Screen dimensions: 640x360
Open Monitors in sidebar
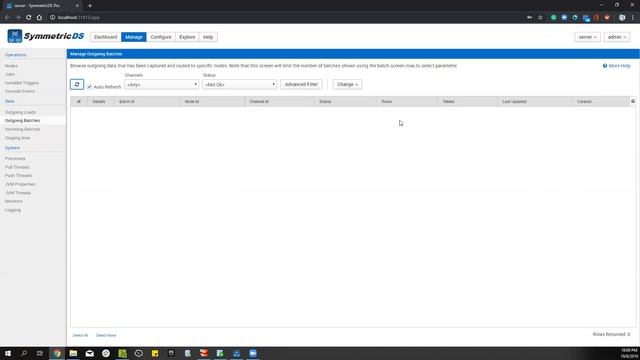[14, 201]
